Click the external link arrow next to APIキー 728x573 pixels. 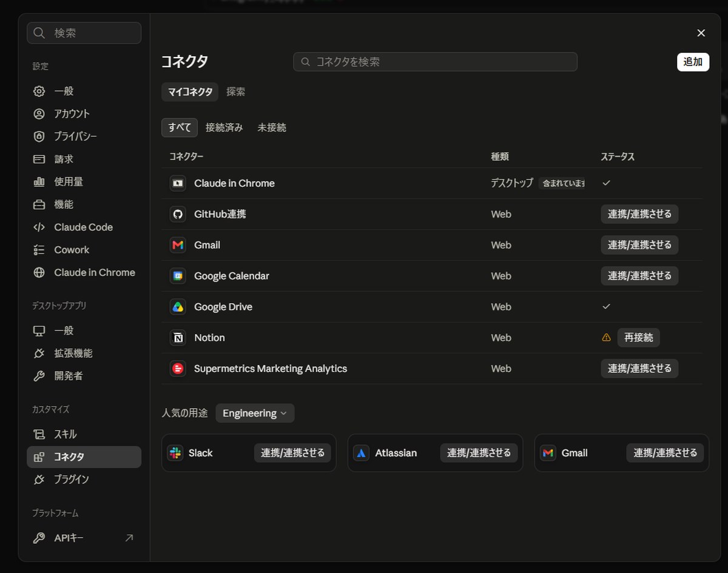[x=129, y=538]
